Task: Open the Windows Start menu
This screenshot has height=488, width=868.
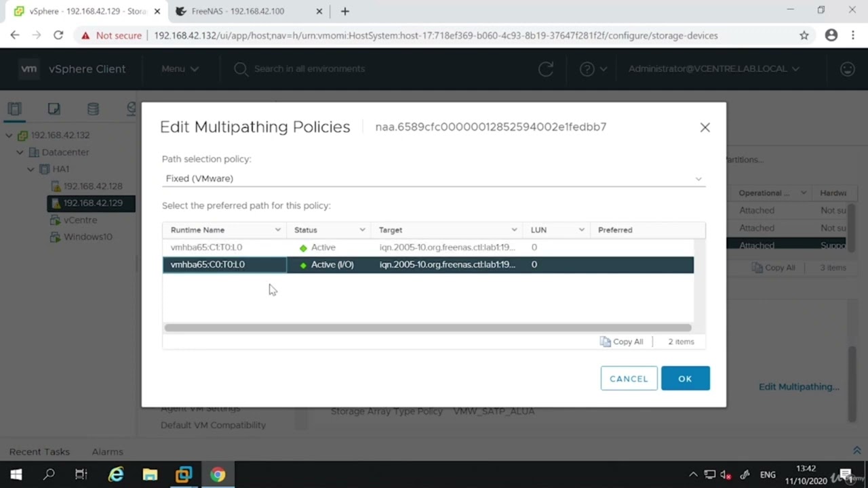Action: pos(16,474)
